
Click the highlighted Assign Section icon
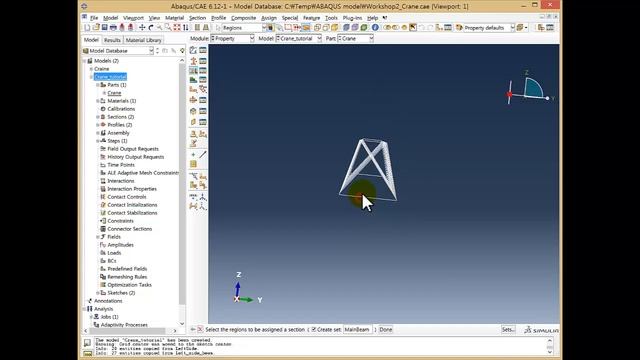[193, 71]
